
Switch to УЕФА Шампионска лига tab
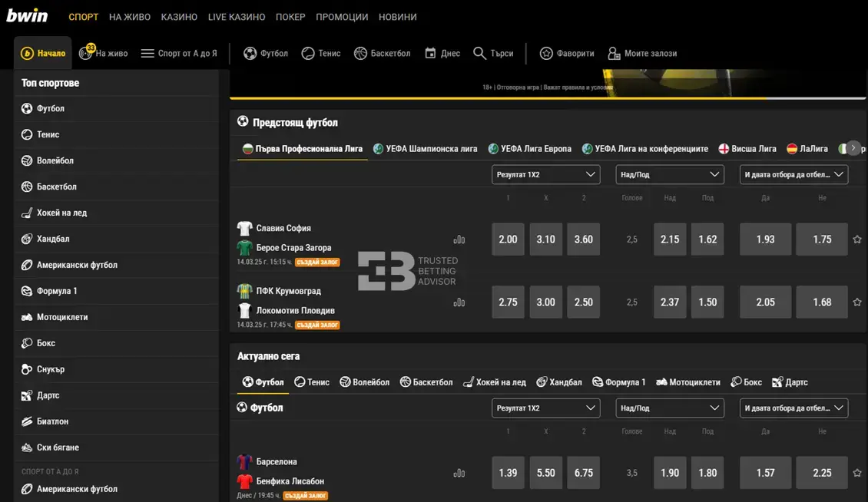tap(425, 149)
